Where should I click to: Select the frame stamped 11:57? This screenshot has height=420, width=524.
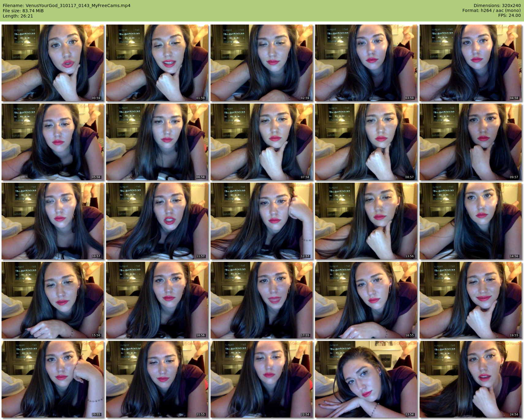tap(157, 221)
